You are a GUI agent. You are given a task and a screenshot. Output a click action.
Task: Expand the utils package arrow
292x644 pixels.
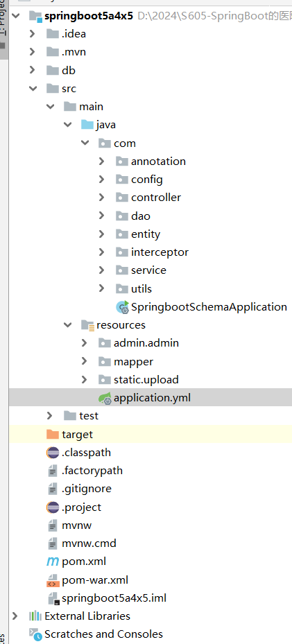[x=102, y=288]
